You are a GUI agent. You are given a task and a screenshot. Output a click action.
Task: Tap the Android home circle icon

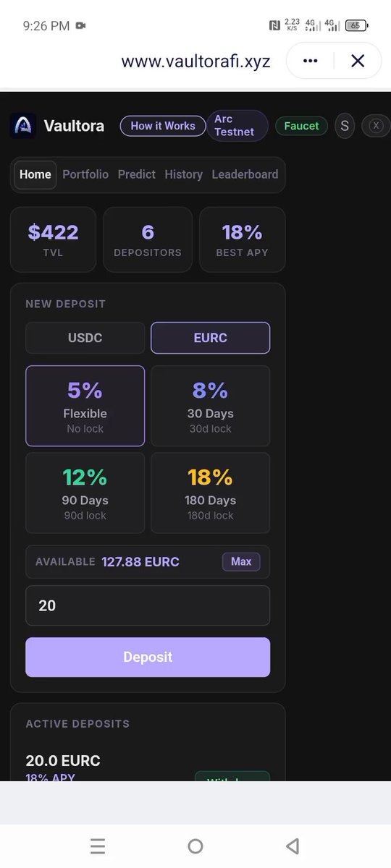[x=195, y=846]
